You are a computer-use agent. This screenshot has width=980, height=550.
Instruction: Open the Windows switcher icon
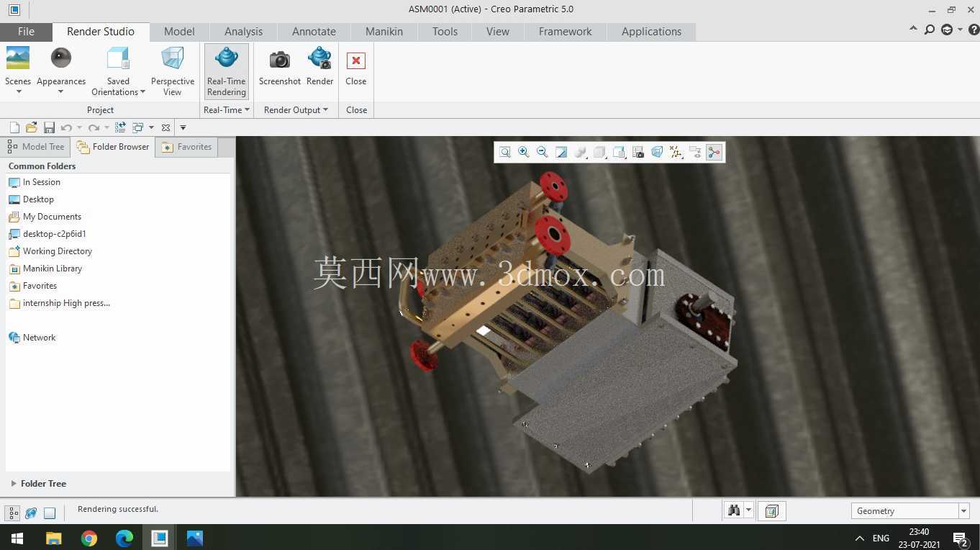coord(138,127)
